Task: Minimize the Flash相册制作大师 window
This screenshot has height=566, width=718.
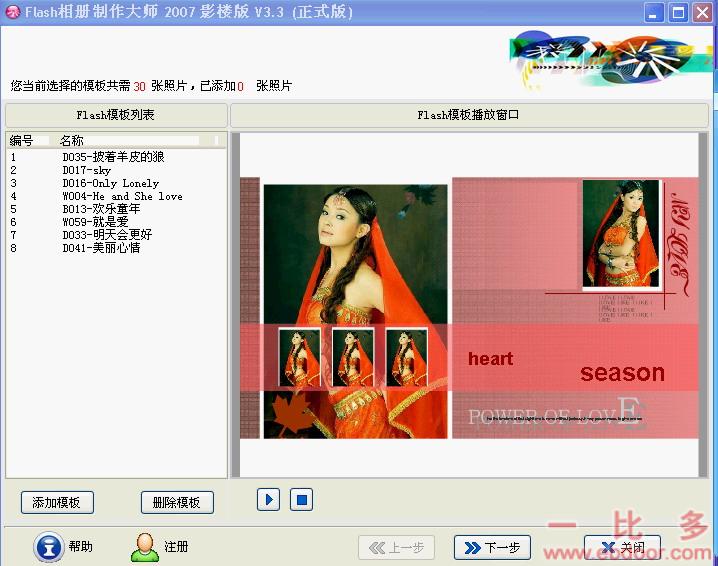Action: (x=654, y=12)
